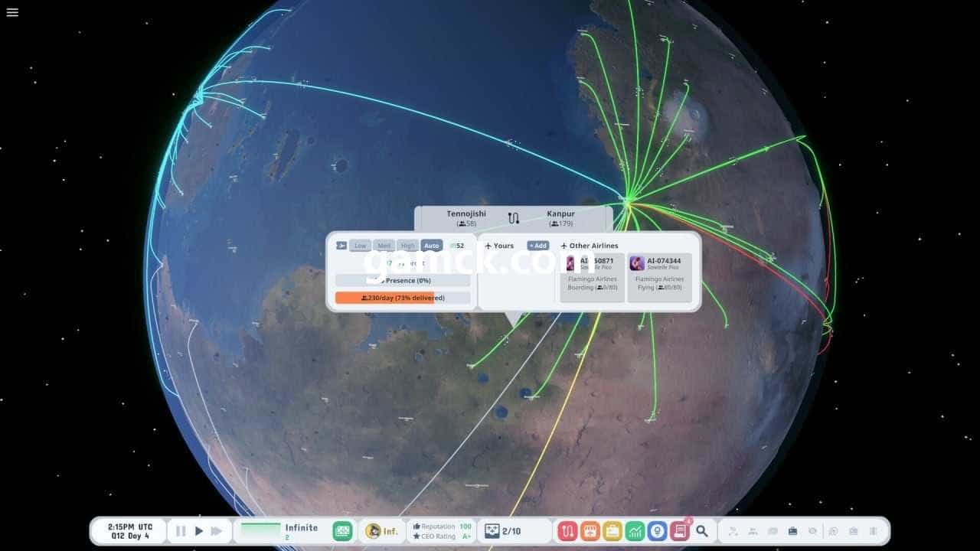The width and height of the screenshot is (980, 551).
Task: Open the orange shop icon
Action: (590, 531)
